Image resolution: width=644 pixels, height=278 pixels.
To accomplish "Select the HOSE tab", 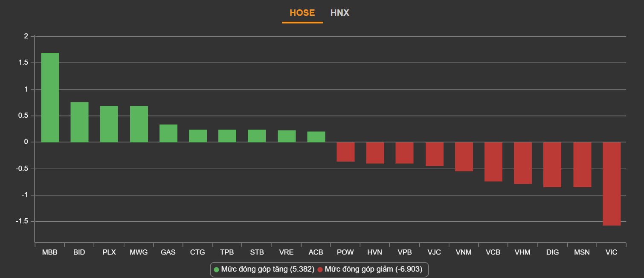I will coord(302,13).
